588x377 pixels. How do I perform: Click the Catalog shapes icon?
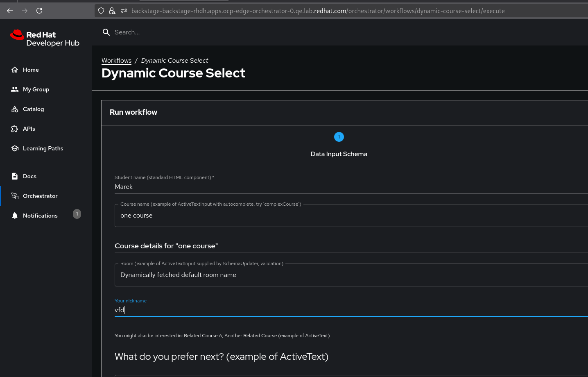point(15,109)
